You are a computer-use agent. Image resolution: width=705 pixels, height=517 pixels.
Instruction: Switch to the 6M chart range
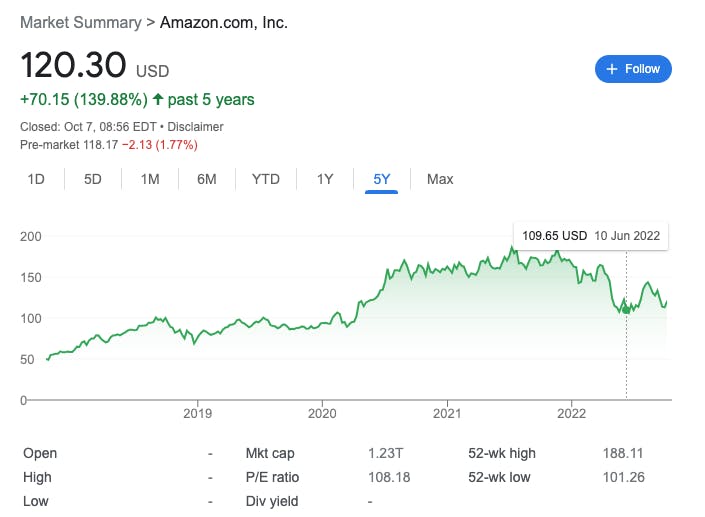(207, 179)
